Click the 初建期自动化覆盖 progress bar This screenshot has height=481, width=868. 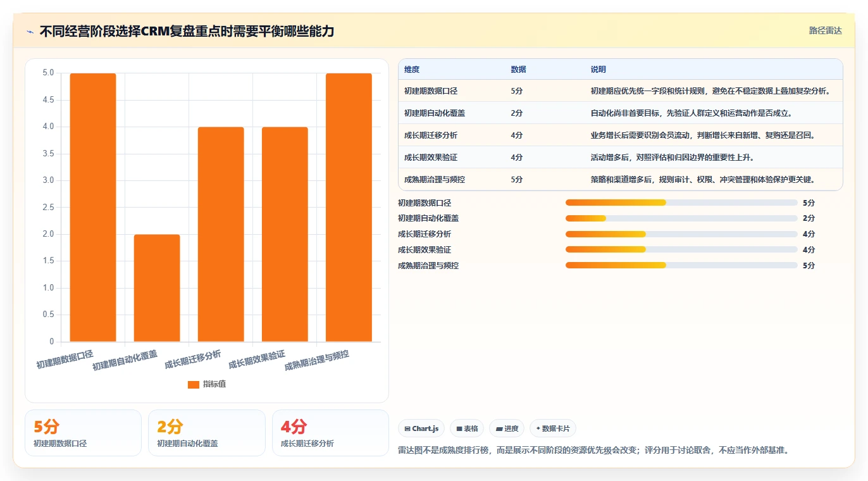click(x=681, y=218)
